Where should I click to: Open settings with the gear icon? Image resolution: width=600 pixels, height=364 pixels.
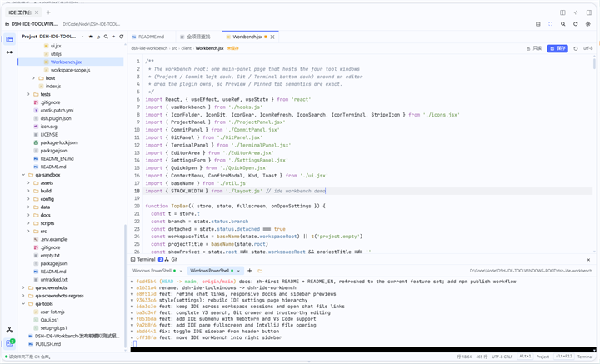click(588, 24)
